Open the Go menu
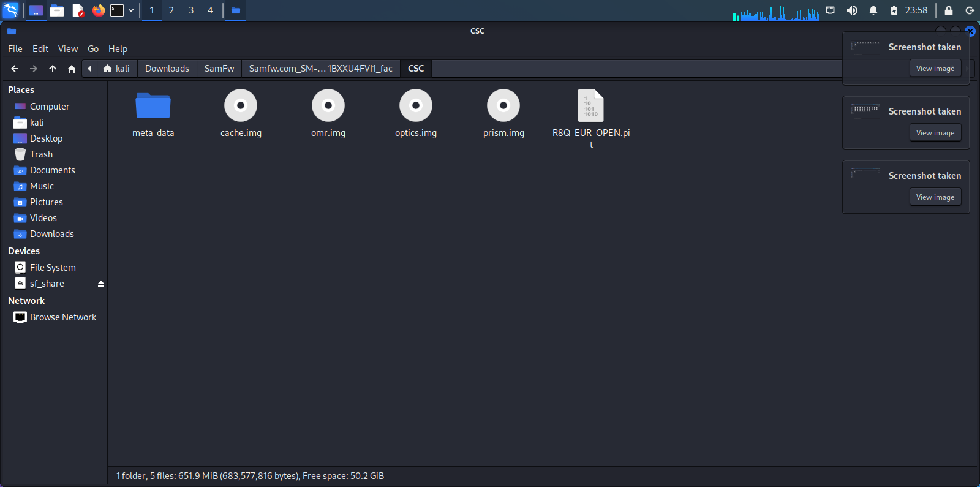 tap(93, 49)
